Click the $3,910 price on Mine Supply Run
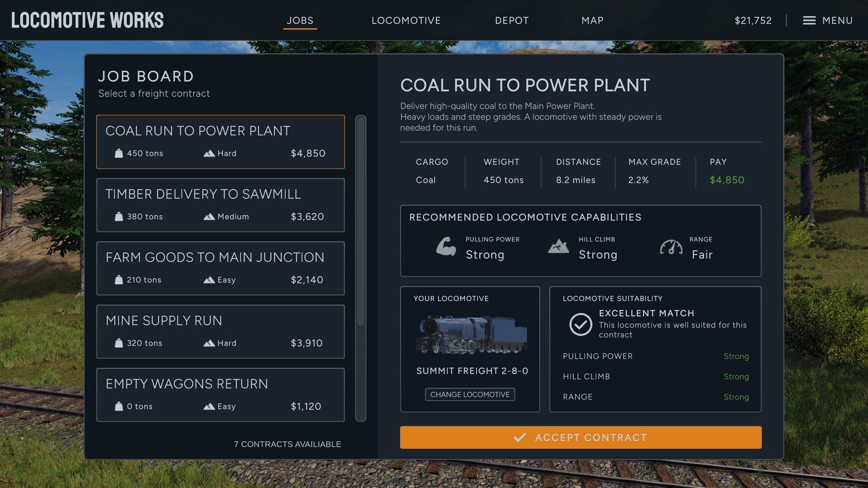 (x=307, y=343)
